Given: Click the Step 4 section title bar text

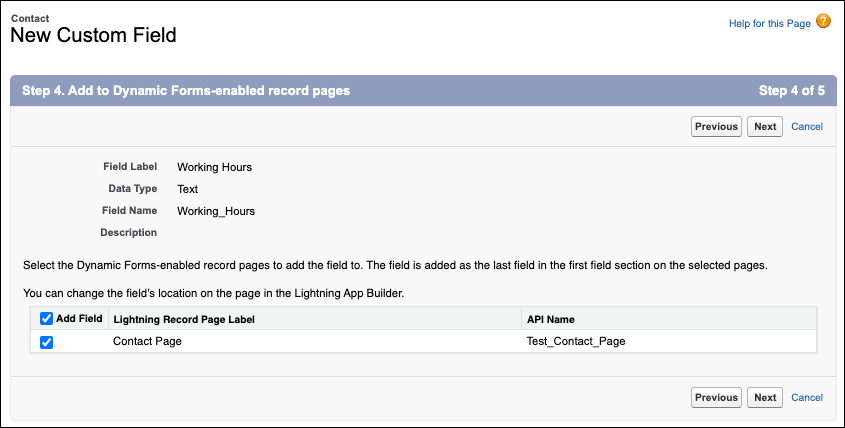Looking at the screenshot, I should tap(185, 90).
